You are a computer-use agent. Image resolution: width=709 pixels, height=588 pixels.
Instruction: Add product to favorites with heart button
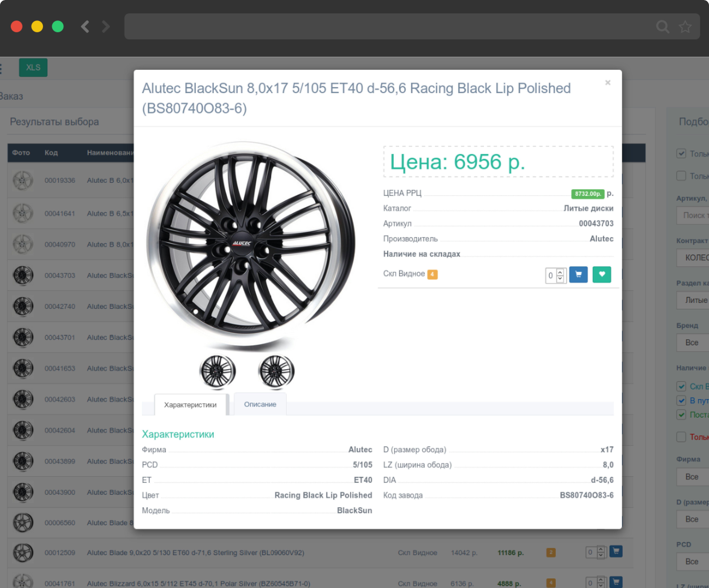tap(602, 274)
